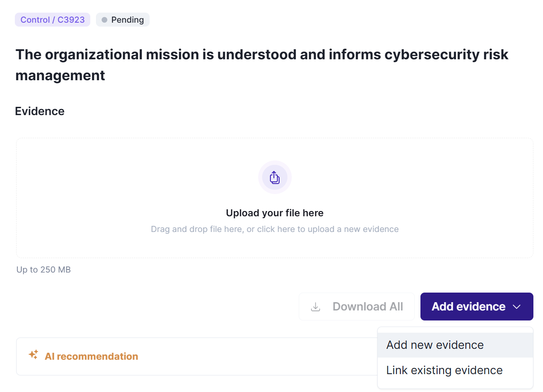Click the upload file icon

pyautogui.click(x=274, y=177)
